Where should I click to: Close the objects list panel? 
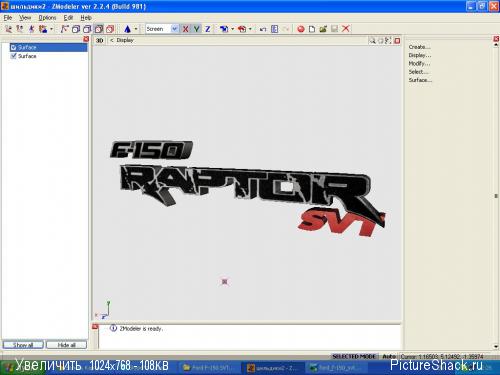pyautogui.click(x=86, y=39)
